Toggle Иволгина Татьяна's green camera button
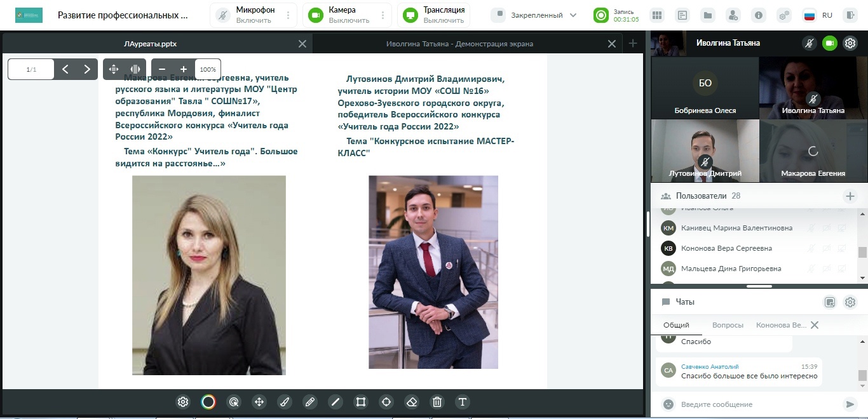 pyautogui.click(x=829, y=43)
